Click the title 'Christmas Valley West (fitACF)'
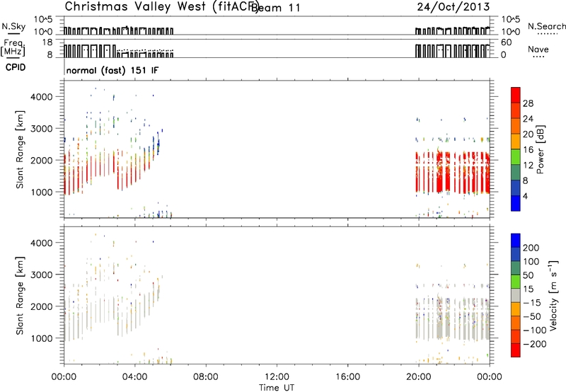Image resolution: width=566 pixels, height=392 pixels. point(162,6)
